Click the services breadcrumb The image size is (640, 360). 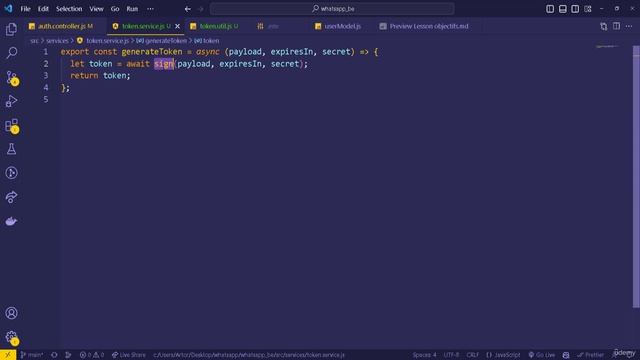(x=57, y=41)
